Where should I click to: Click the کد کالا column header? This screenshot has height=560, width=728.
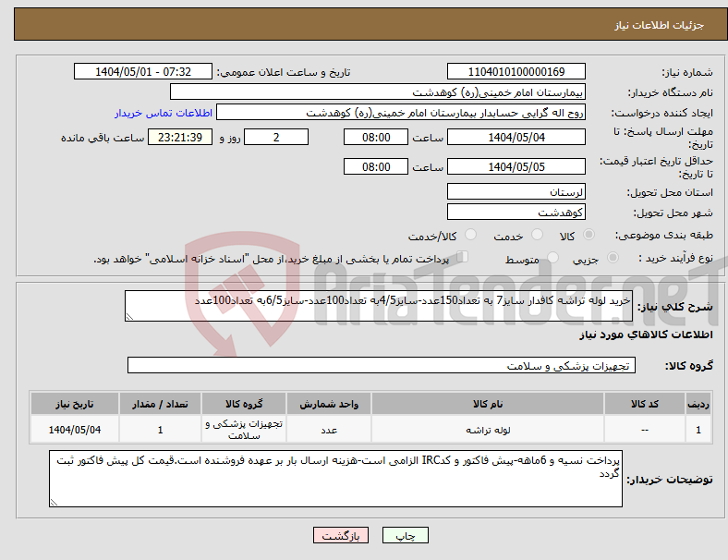645,404
